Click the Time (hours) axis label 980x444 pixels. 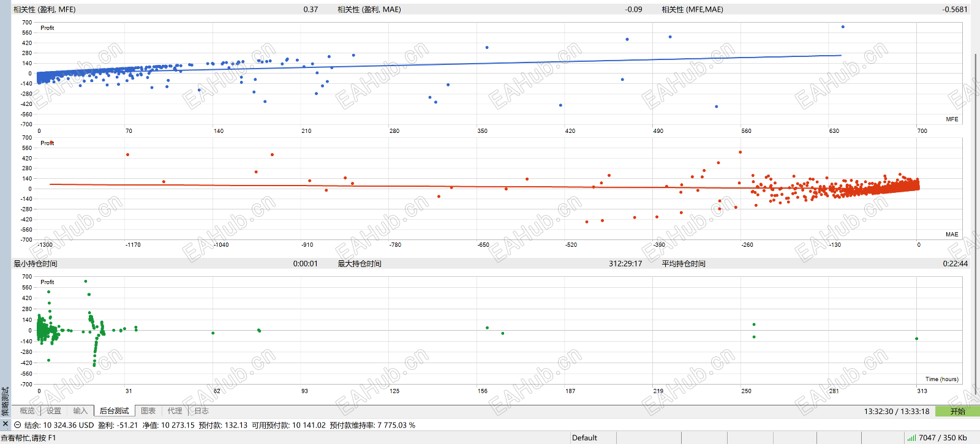pos(942,379)
